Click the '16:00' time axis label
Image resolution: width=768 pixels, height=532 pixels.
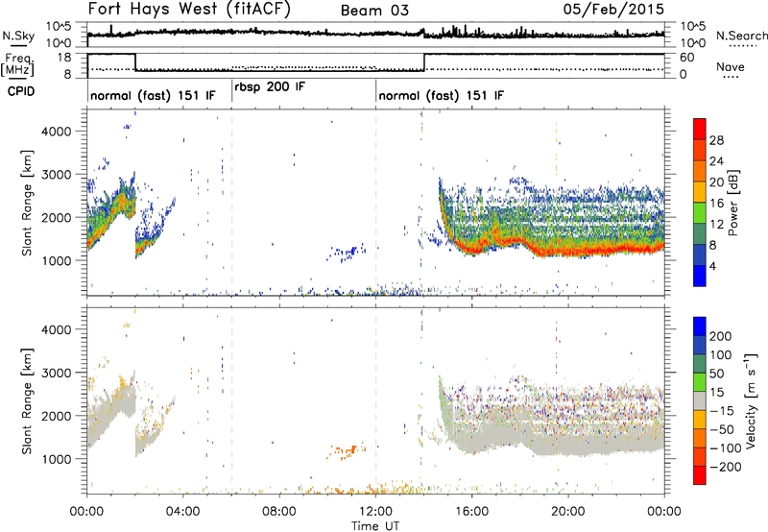click(x=471, y=512)
